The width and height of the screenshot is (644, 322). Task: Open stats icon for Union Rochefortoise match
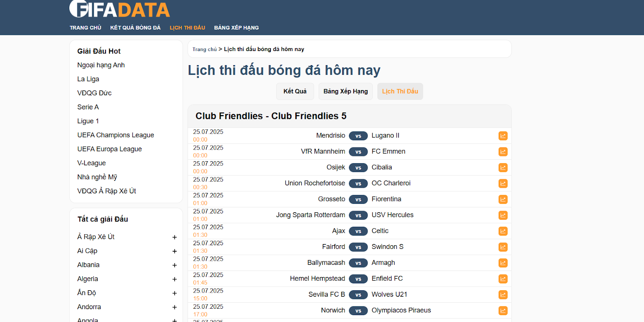click(x=503, y=183)
